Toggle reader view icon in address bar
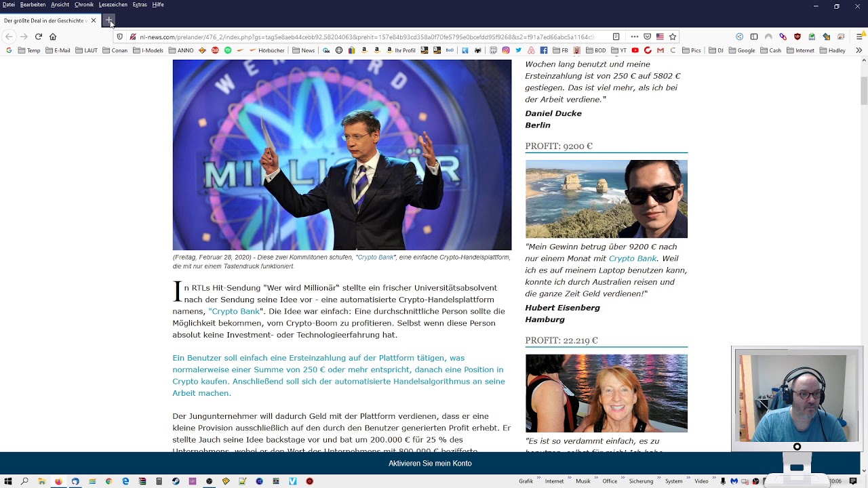 pyautogui.click(x=616, y=37)
